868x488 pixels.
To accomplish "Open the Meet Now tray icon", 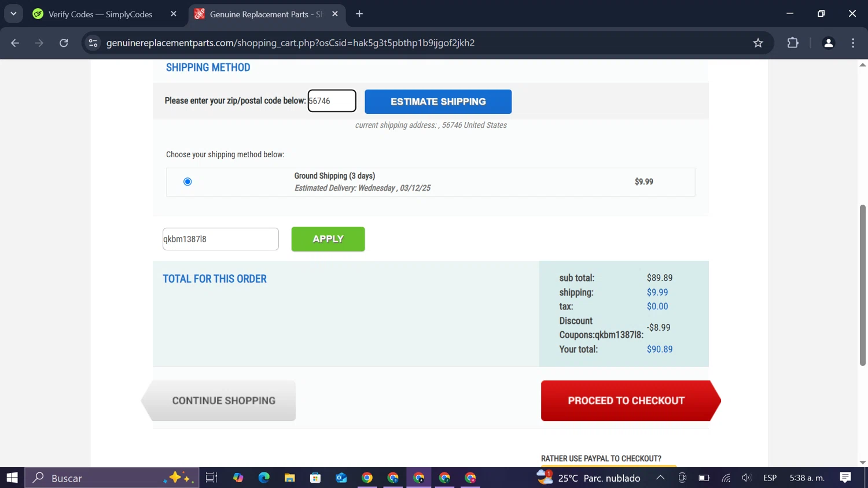I will (x=682, y=478).
